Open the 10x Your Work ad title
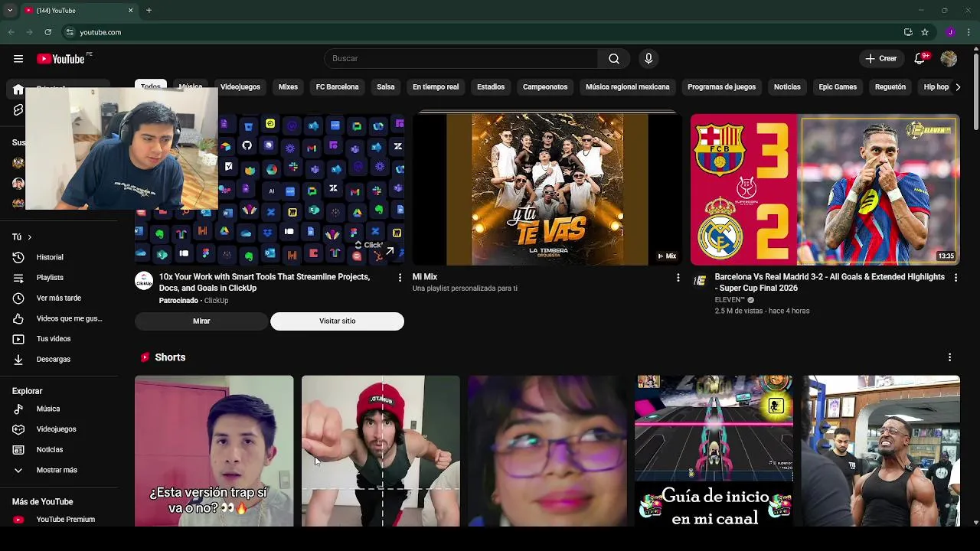The image size is (980, 551). click(x=264, y=282)
